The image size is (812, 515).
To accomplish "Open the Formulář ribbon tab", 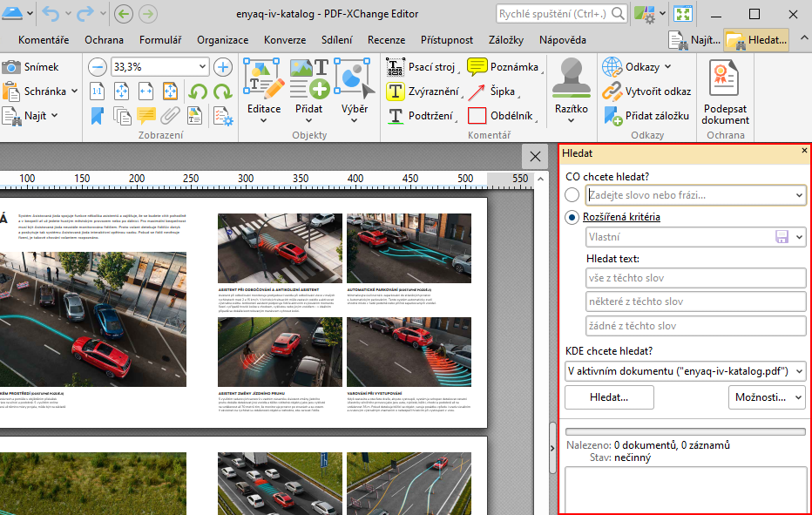I will tap(160, 40).
